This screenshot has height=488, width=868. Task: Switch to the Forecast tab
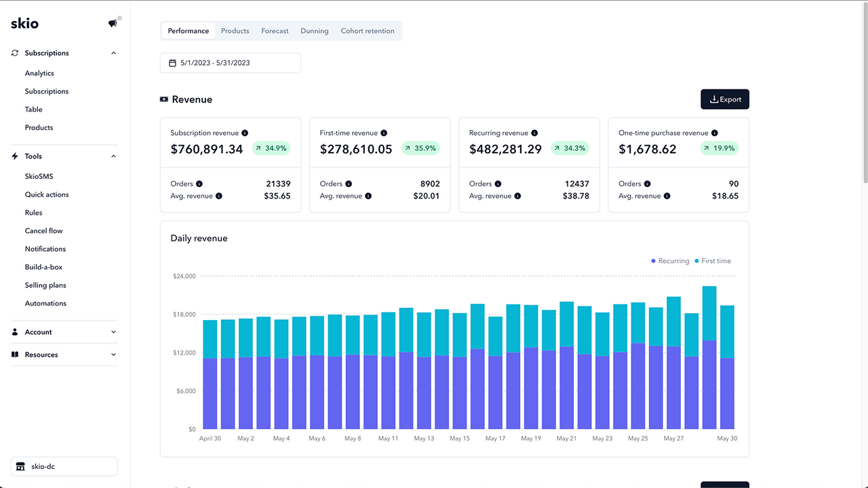pyautogui.click(x=275, y=30)
